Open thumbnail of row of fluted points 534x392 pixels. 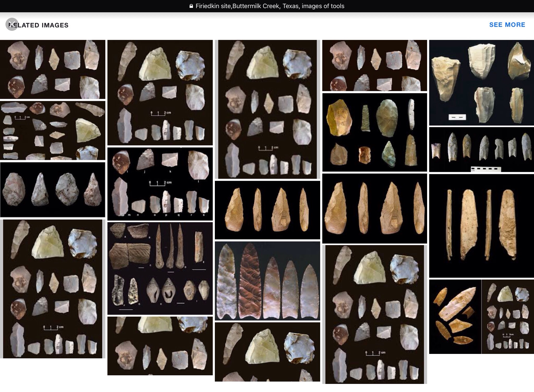(x=481, y=149)
